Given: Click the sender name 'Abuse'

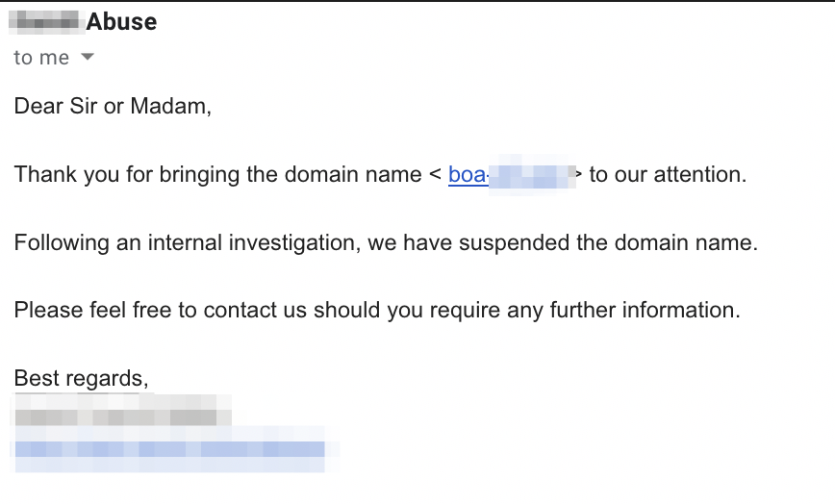Looking at the screenshot, I should 121,22.
